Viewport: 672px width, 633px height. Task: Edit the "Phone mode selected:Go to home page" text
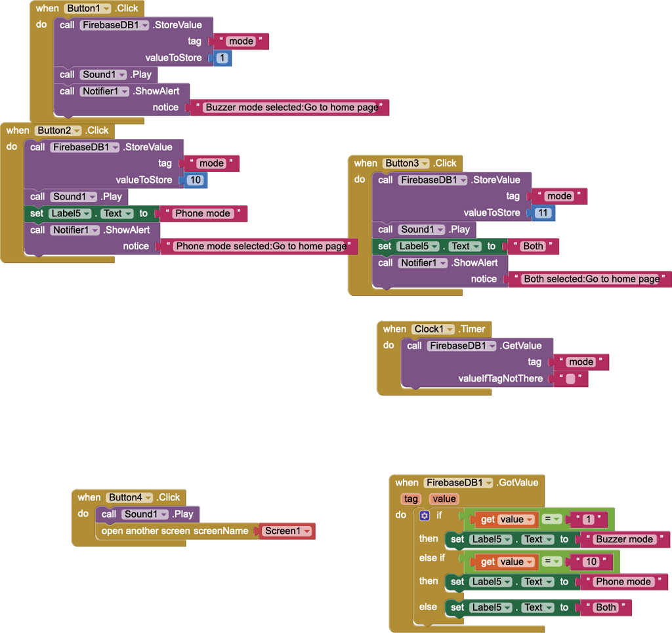(x=261, y=247)
